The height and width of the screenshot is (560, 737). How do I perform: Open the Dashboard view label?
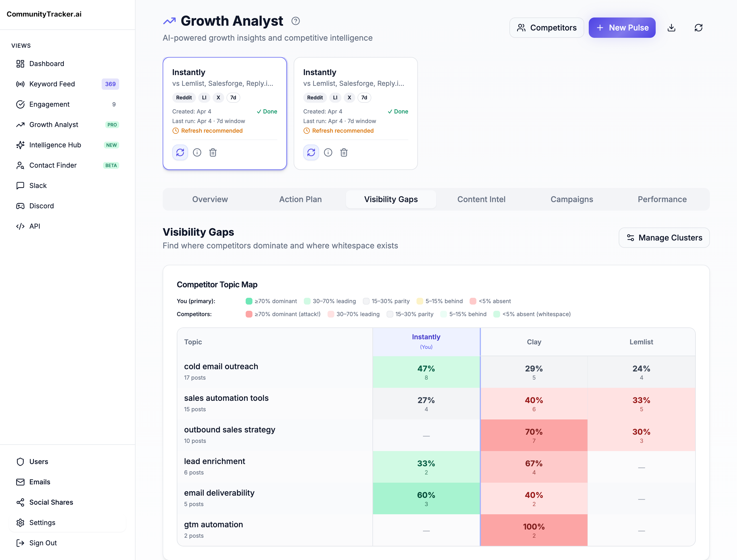47,64
